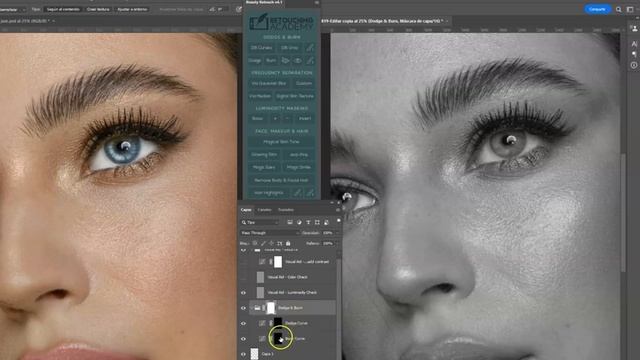Select the Dodge Curve black mask thumbnail
The image size is (640, 360).
[278, 323]
